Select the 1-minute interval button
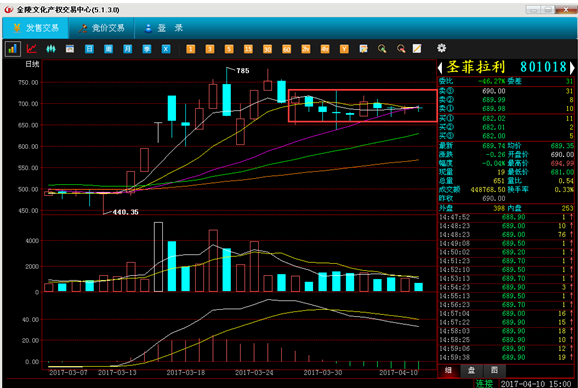The height and width of the screenshot is (388, 578). pyautogui.click(x=191, y=49)
